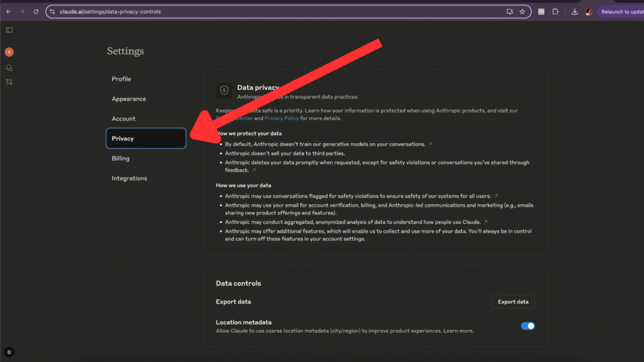
Task: Click the Export data label text
Action: tap(233, 302)
